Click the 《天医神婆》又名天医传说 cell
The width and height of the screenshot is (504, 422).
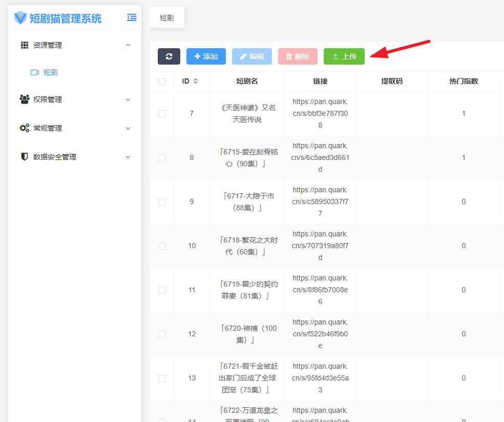point(247,114)
